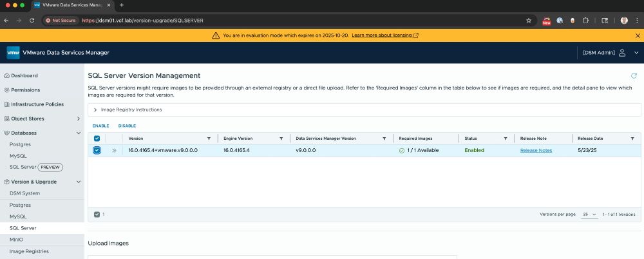
Task: Filter the Engine Version column
Action: 281,139
